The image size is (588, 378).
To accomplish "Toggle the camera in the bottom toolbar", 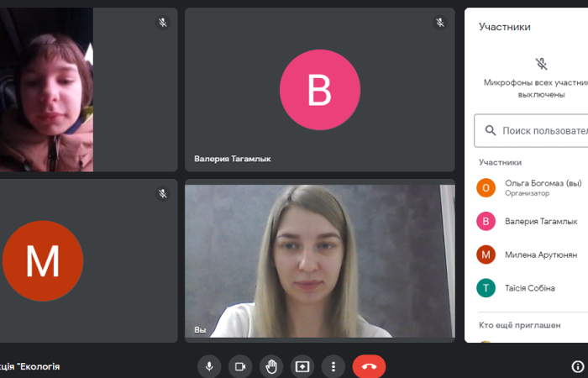I will [x=239, y=366].
